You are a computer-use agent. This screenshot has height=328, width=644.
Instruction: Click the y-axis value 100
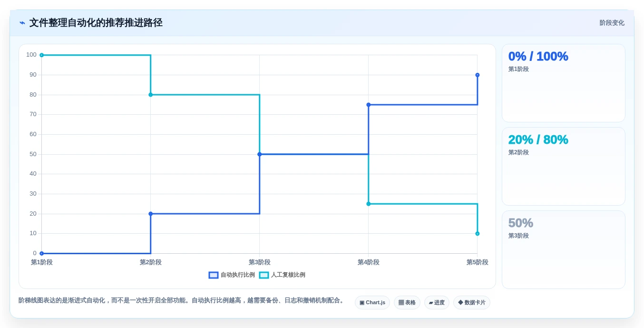(x=31, y=55)
